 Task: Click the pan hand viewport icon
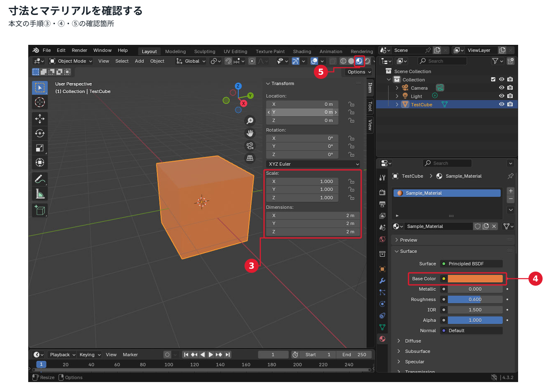click(250, 133)
